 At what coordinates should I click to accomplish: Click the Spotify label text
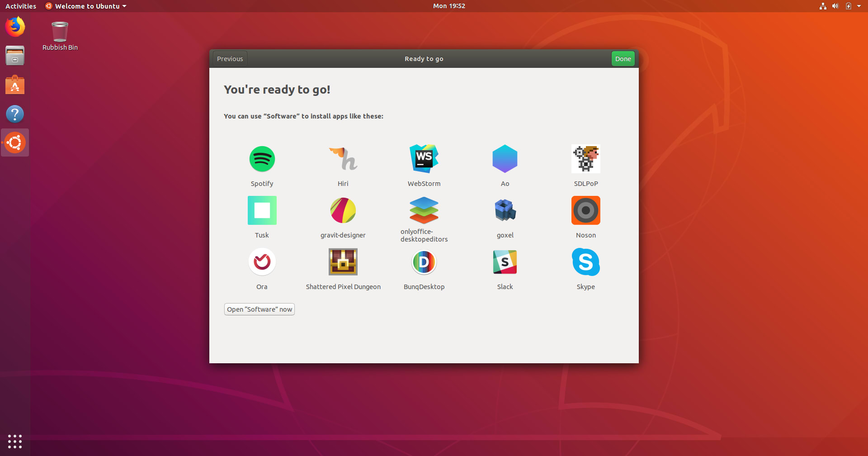coord(262,184)
